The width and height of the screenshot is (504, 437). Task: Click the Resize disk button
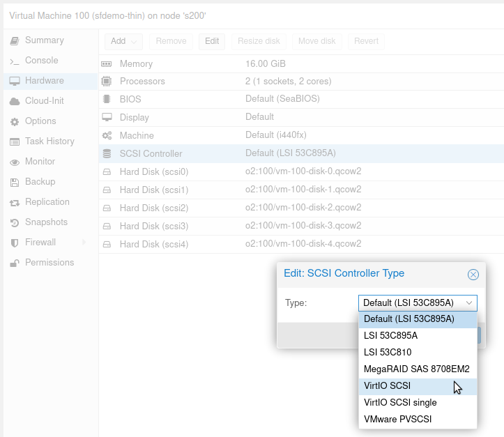click(259, 41)
